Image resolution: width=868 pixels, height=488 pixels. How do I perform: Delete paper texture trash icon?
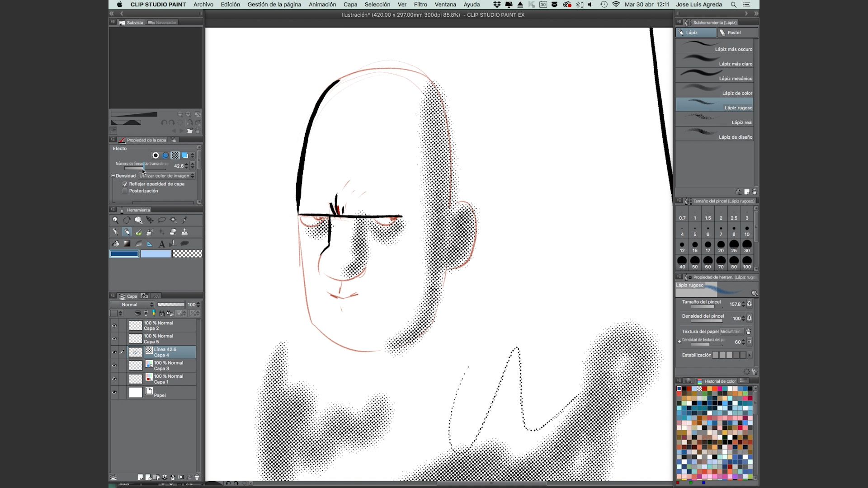pos(748,331)
